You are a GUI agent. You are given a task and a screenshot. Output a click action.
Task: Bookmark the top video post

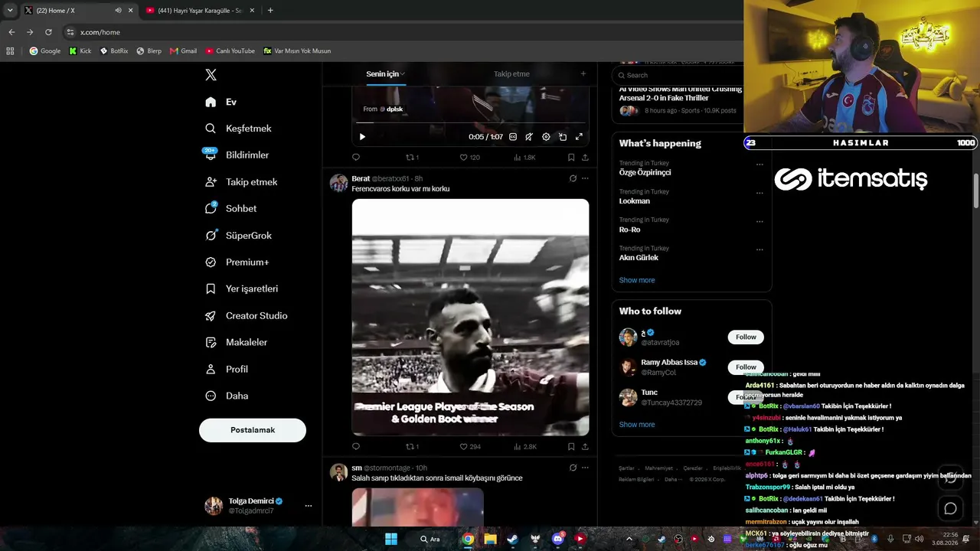pyautogui.click(x=571, y=158)
